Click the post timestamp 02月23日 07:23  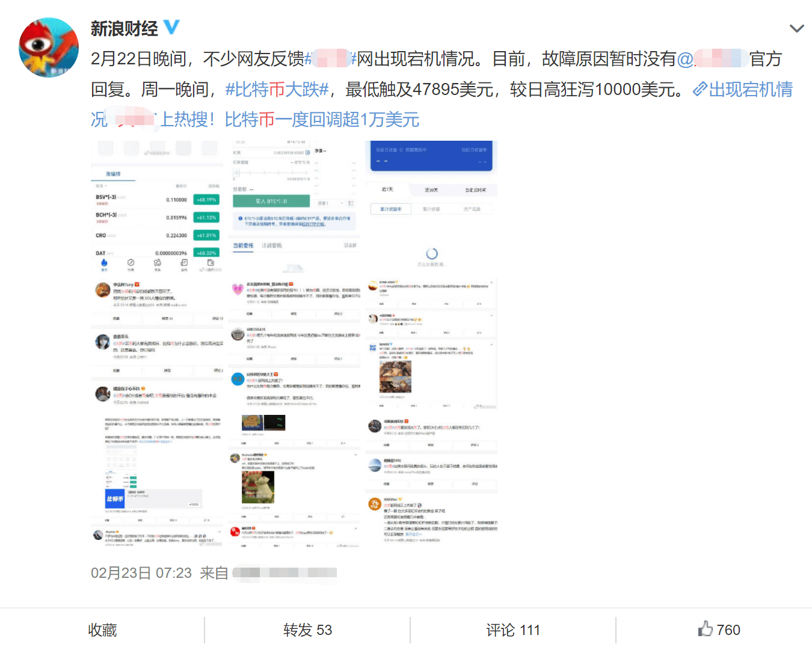[x=141, y=573]
